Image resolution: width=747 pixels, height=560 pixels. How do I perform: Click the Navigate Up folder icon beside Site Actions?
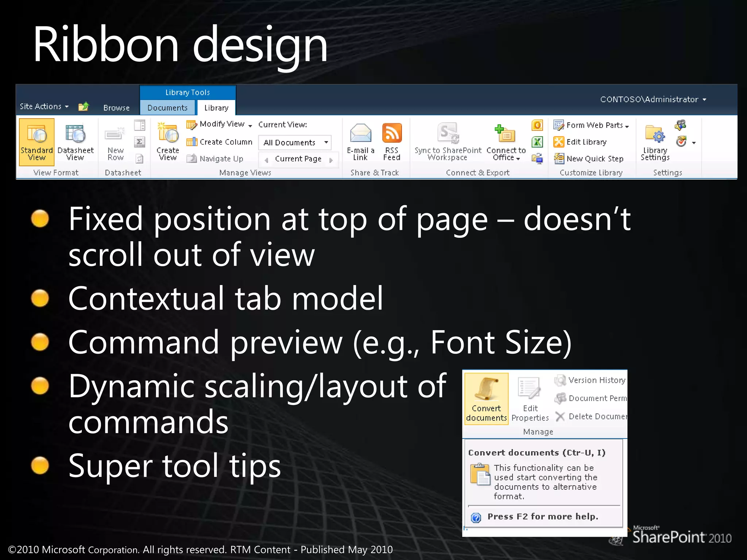(84, 106)
